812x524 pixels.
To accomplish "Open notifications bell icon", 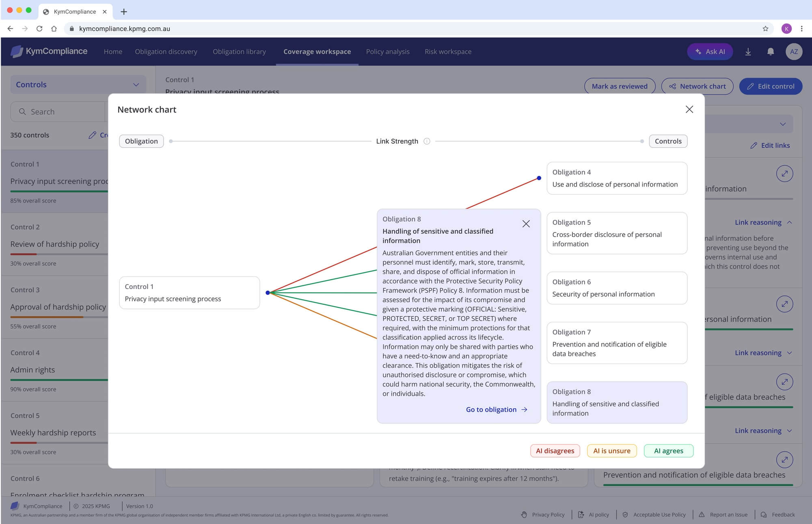I will [770, 52].
